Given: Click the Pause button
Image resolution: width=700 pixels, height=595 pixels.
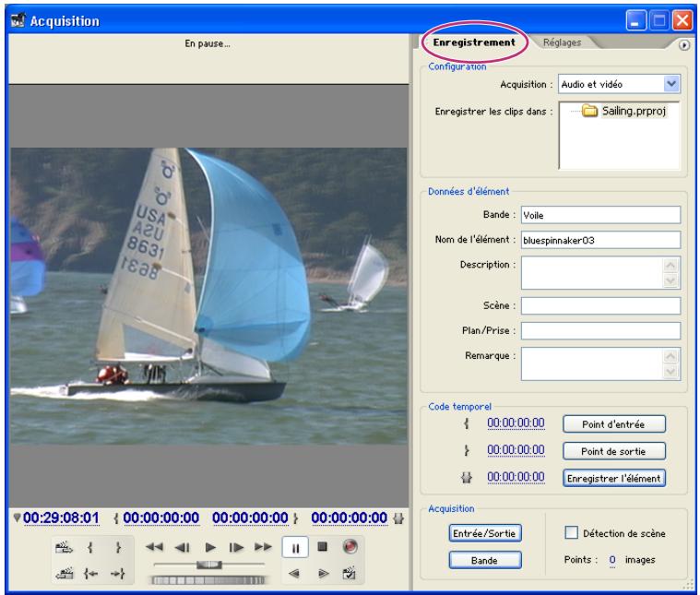Looking at the screenshot, I should 295,548.
